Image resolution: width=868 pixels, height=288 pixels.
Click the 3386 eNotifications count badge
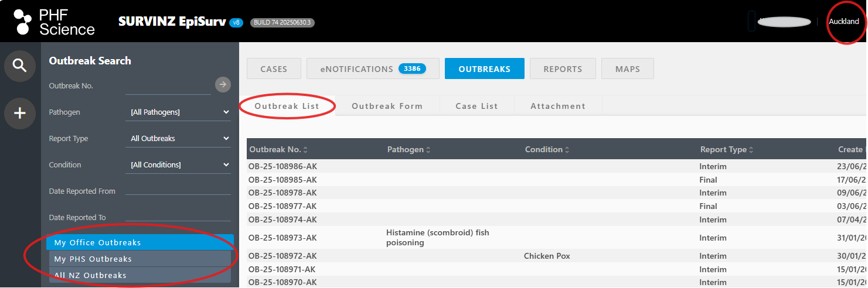[412, 68]
